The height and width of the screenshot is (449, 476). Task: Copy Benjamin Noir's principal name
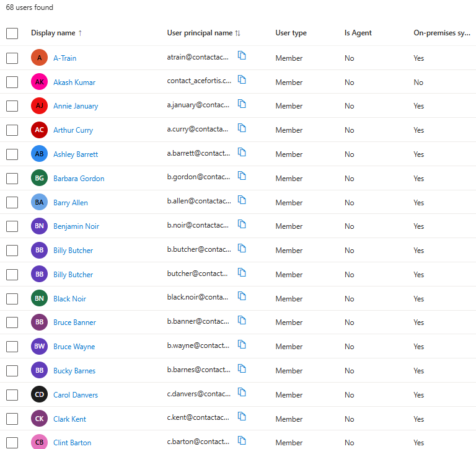tap(242, 225)
